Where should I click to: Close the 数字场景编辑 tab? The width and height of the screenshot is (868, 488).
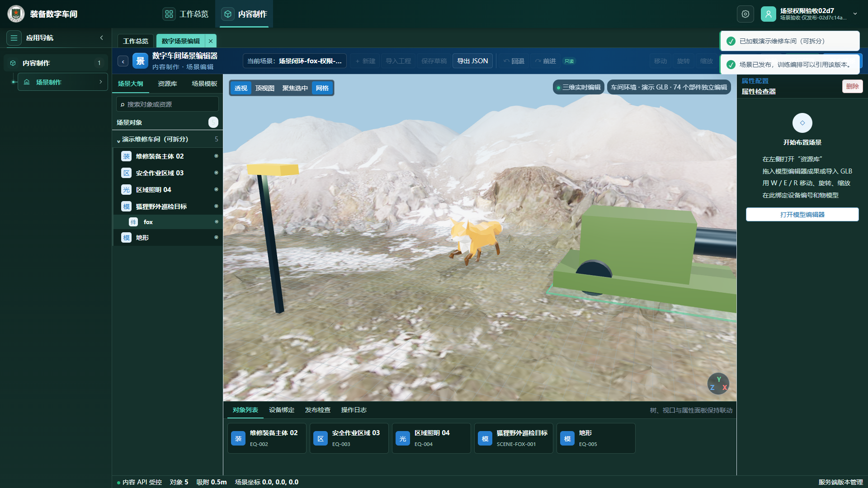211,41
